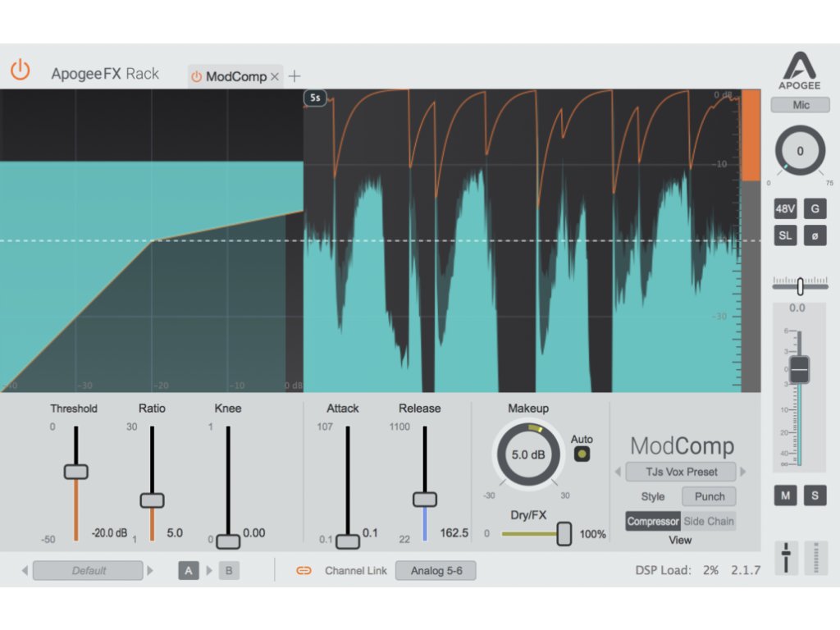840x630 pixels.
Task: Add a new plugin with plus icon
Action: click(x=294, y=76)
